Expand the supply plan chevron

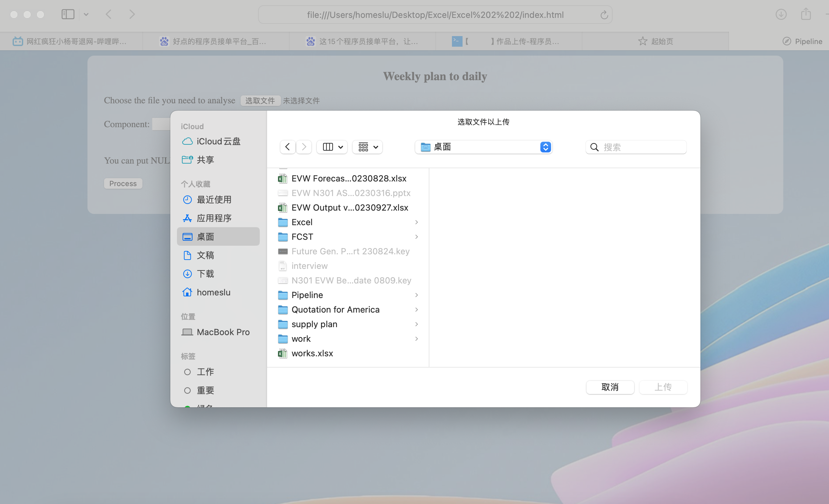coord(416,324)
